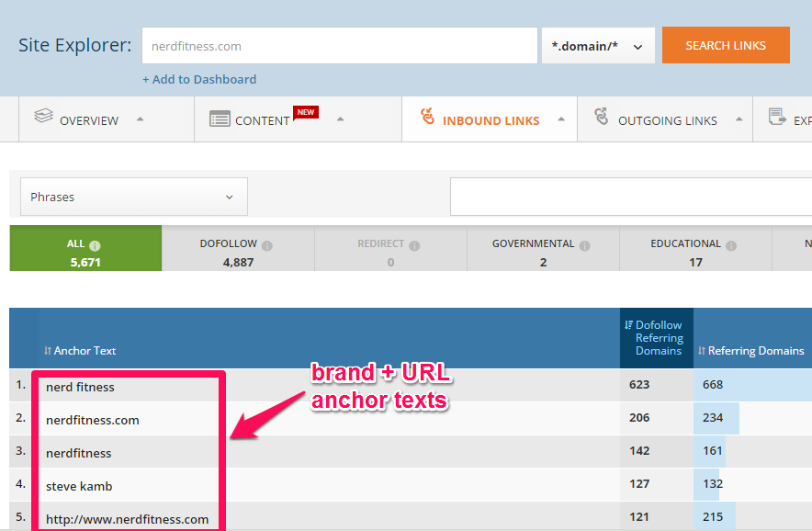Click the 'nerdfitness.com' anchor text row

pos(93,420)
